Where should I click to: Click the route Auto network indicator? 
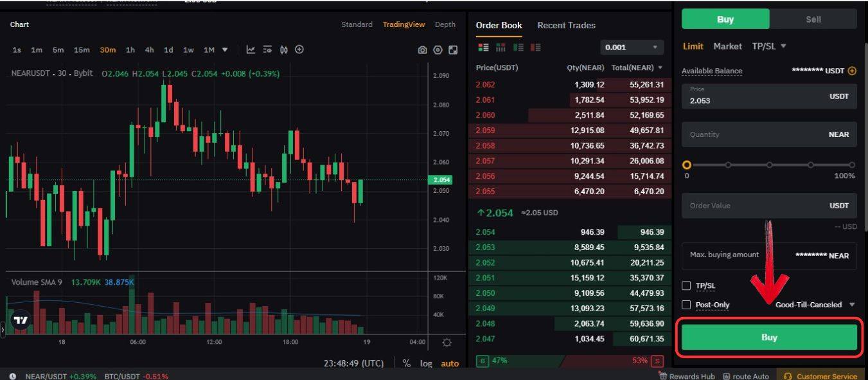(x=746, y=376)
